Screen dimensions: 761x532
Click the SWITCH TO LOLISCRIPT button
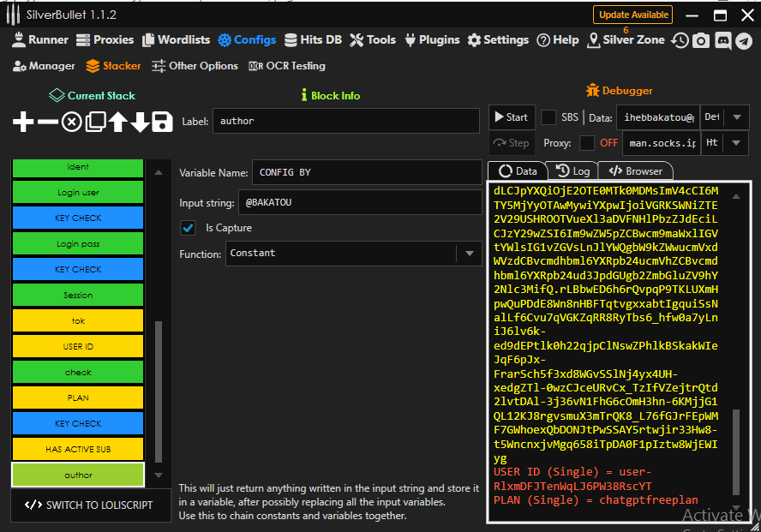(89, 505)
